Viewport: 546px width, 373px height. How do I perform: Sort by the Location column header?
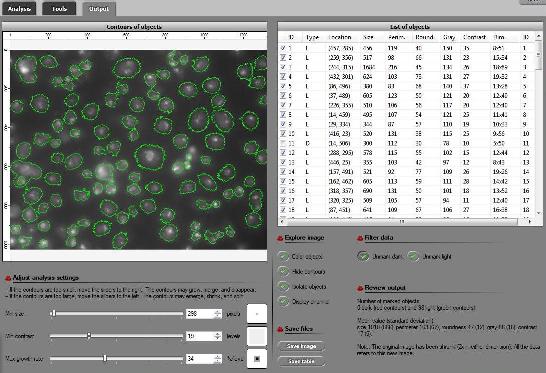coord(340,37)
